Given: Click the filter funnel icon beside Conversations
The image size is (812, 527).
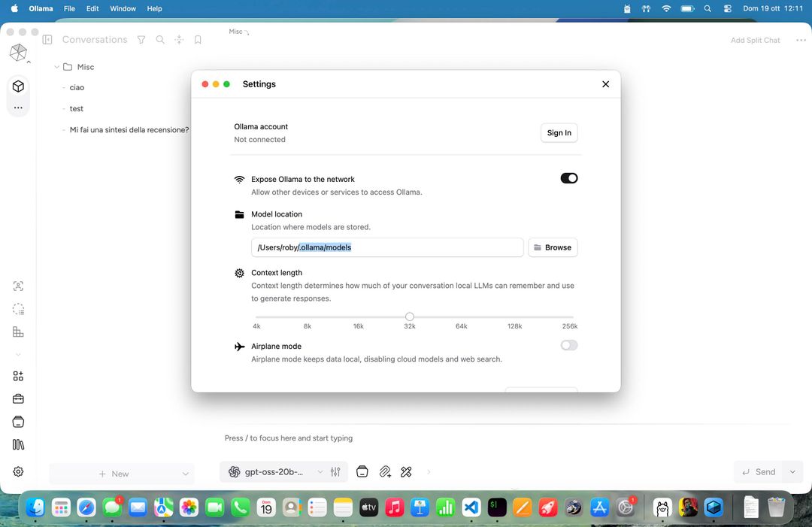Looking at the screenshot, I should point(141,40).
